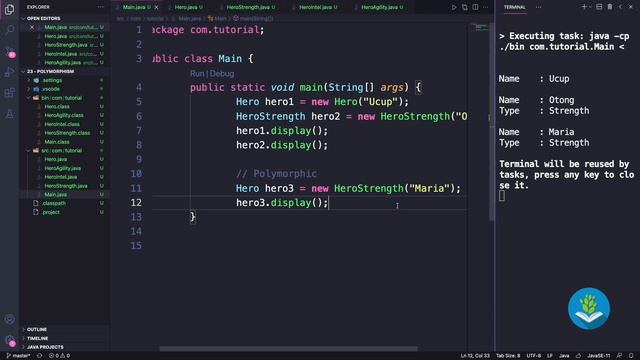Open the Search view in activity bar
This screenshot has width=640, height=360.
[x=9, y=30]
